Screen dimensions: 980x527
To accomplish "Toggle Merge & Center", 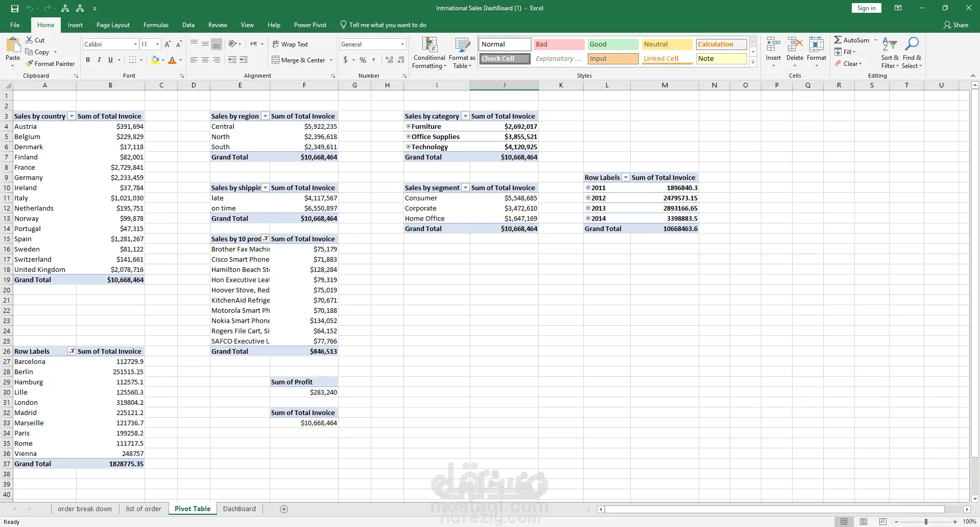I will [x=299, y=60].
